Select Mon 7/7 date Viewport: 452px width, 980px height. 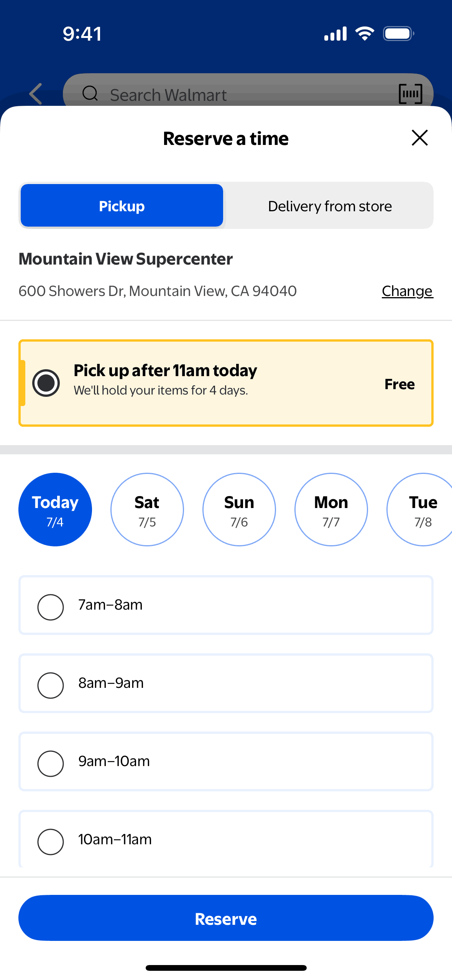[331, 510]
